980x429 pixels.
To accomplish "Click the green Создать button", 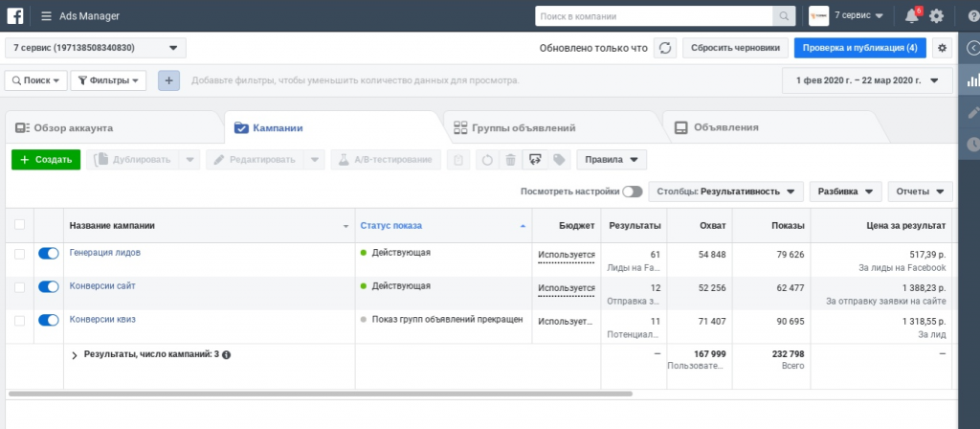I will coord(46,160).
